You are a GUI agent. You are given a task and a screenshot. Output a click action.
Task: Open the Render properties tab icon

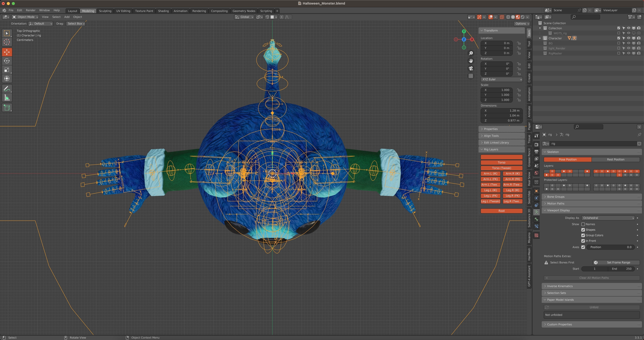pos(536,144)
